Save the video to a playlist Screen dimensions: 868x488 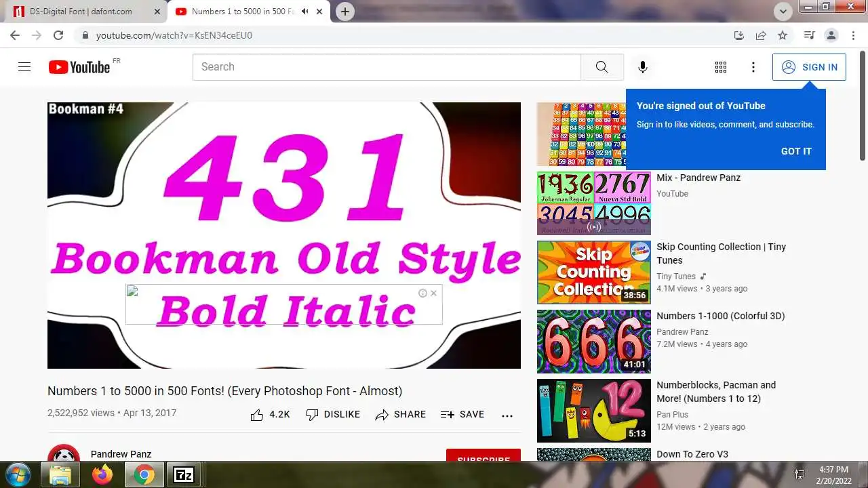(462, 415)
